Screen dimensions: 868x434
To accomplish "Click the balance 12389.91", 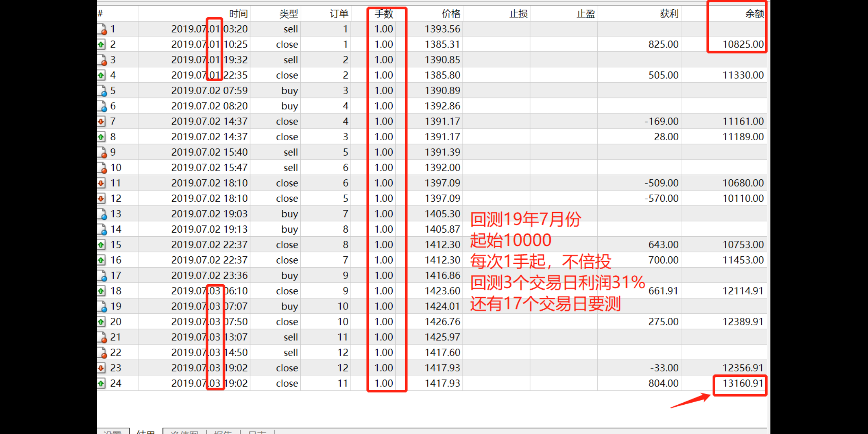I will tap(743, 321).
